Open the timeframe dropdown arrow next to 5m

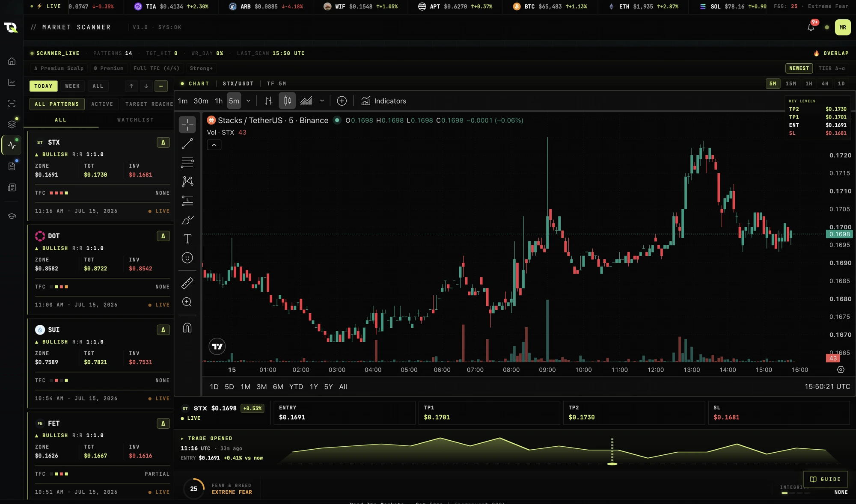[248, 101]
